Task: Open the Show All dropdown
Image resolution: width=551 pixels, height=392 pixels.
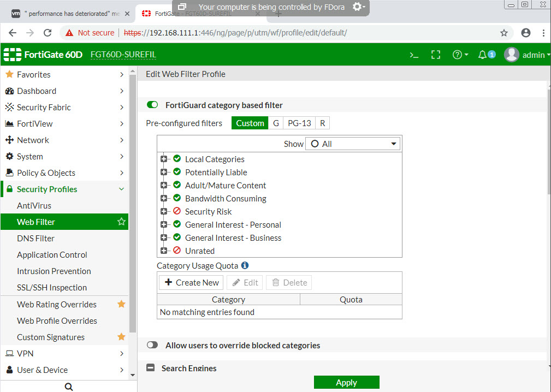Action: click(353, 144)
